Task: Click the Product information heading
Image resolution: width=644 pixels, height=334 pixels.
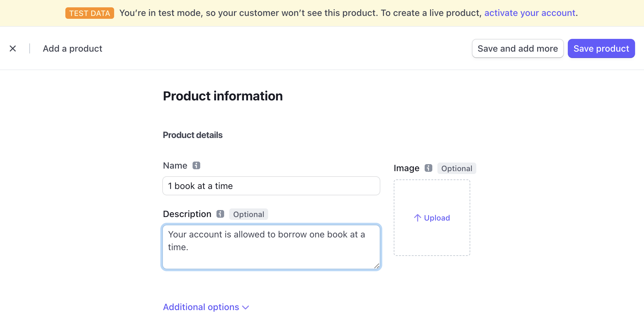Action: (223, 96)
